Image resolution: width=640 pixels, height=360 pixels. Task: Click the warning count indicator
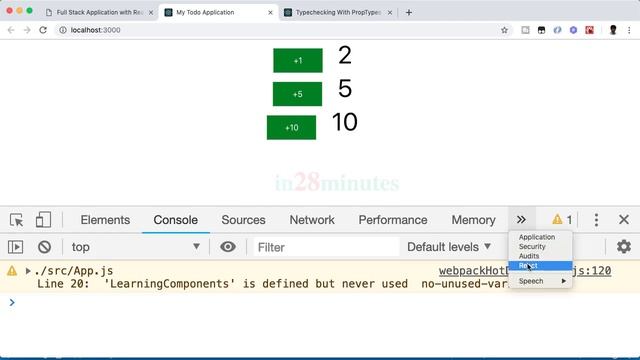(562, 220)
